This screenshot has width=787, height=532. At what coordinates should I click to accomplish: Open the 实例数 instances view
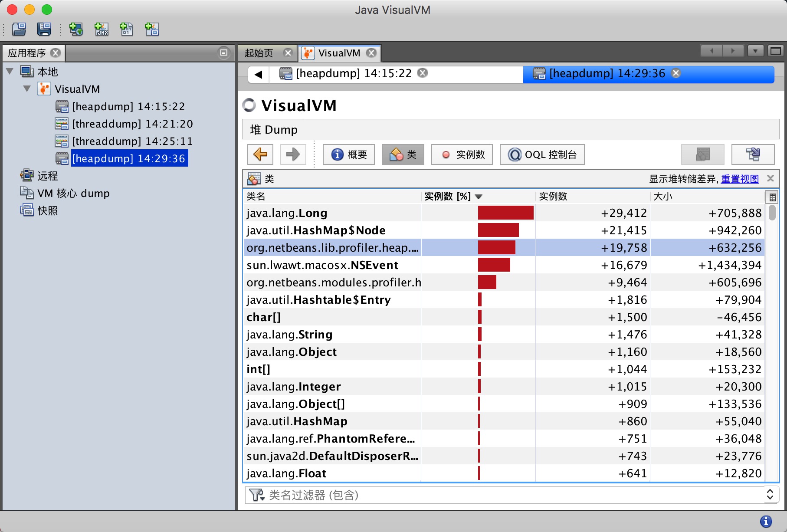pos(462,154)
